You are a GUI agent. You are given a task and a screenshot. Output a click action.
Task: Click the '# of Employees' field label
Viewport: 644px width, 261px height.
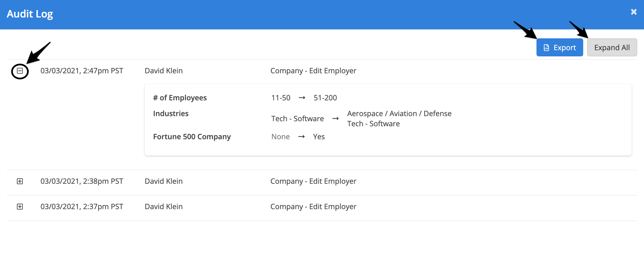click(180, 98)
